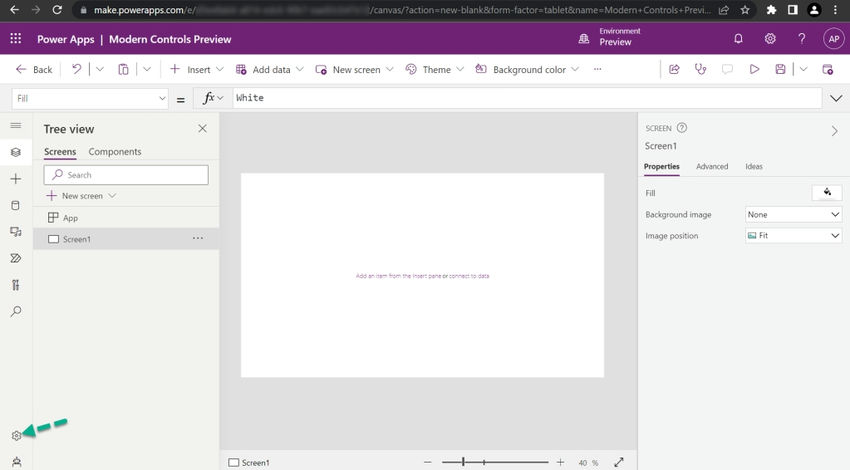The width and height of the screenshot is (850, 470).
Task: Click the formula bar showing White
Action: pyautogui.click(x=527, y=98)
